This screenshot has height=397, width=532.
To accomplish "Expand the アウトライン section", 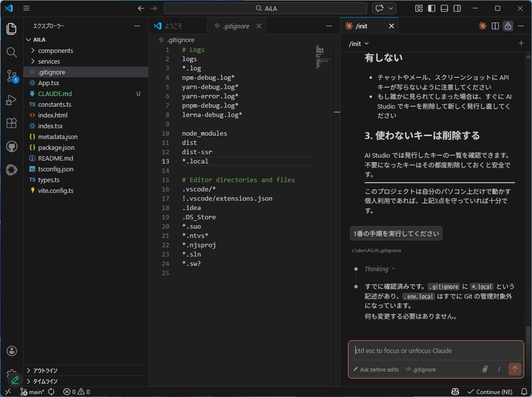I will click(86, 371).
